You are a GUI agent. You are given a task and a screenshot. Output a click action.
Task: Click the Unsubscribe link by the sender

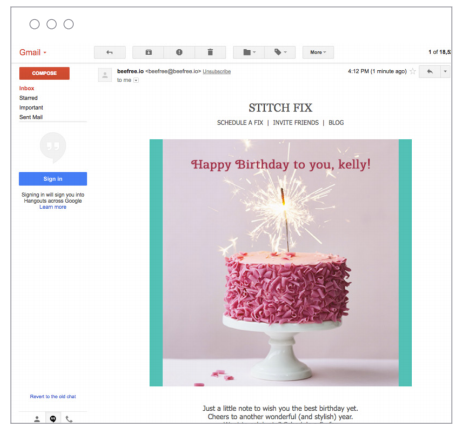(x=217, y=71)
